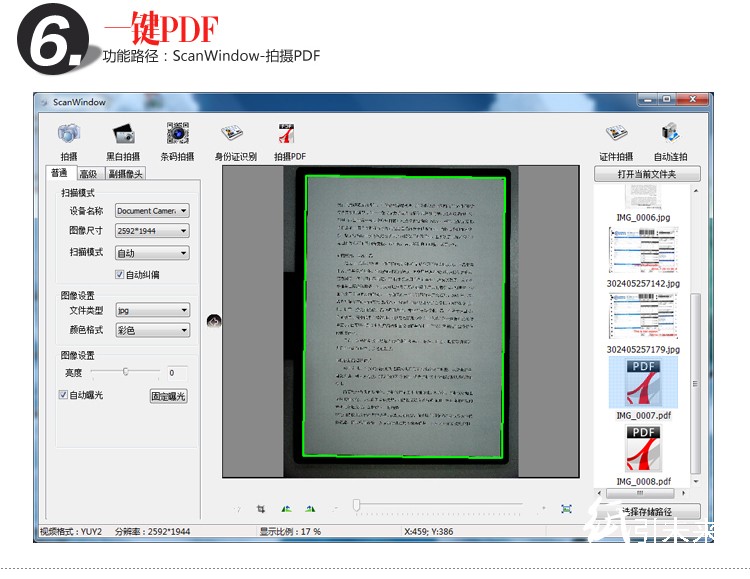Toggle the 自动纠偏 auto-deskew checkbox
The height and width of the screenshot is (579, 750).
click(120, 274)
